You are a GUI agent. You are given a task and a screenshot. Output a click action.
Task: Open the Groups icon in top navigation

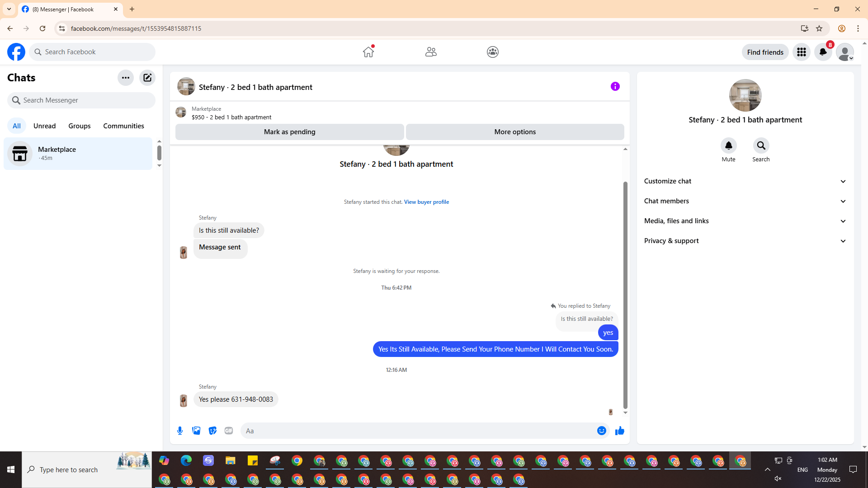coord(493,52)
